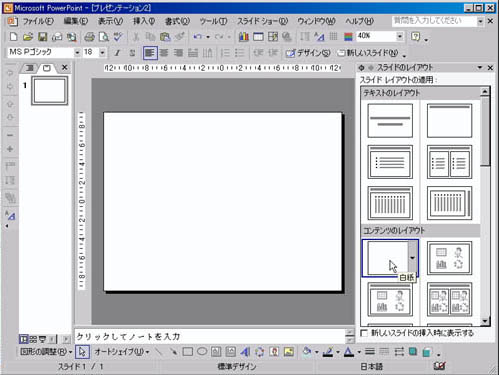Click the 新しいスライド button
The image size is (499, 375).
pos(368,53)
